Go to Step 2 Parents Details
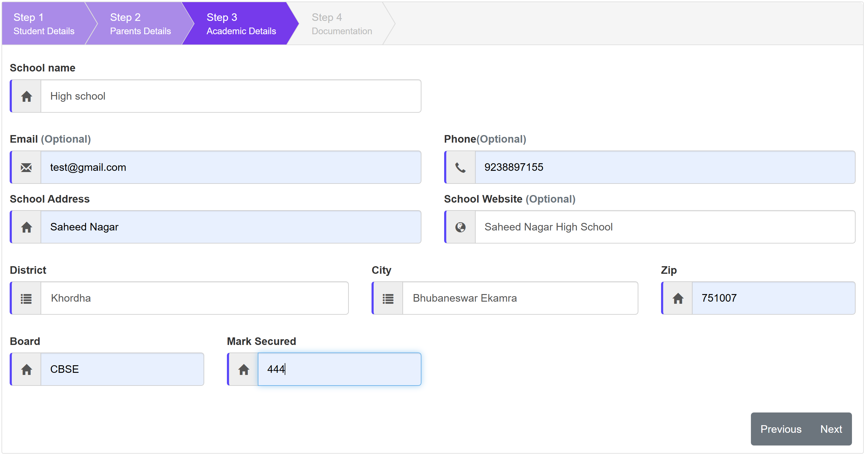Screen dimensions: 868x457 click(x=140, y=24)
